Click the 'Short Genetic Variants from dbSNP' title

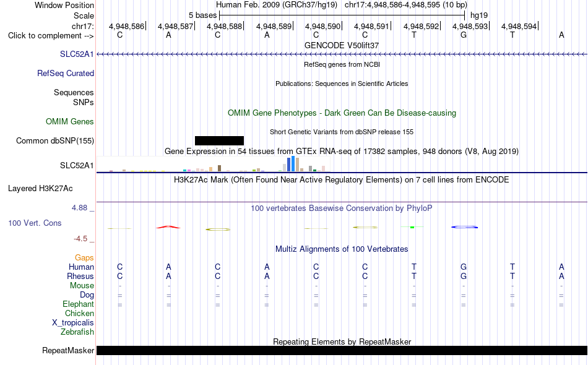pos(342,132)
